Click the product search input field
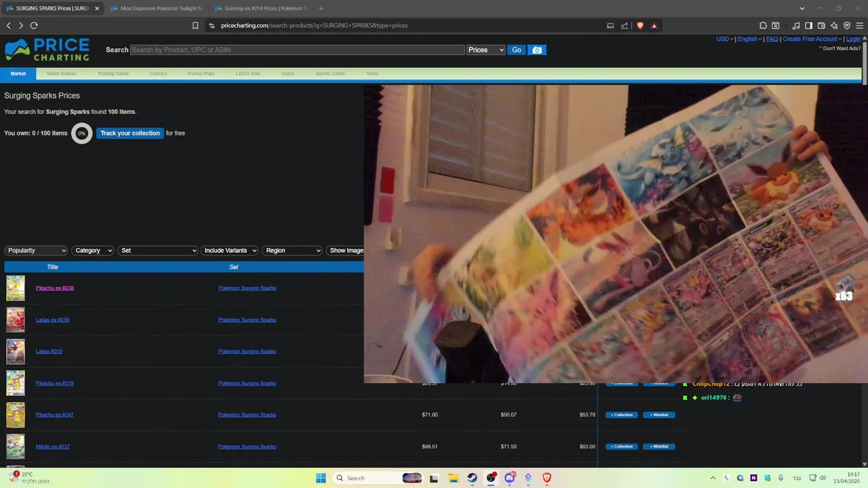This screenshot has height=488, width=868. pyautogui.click(x=297, y=50)
